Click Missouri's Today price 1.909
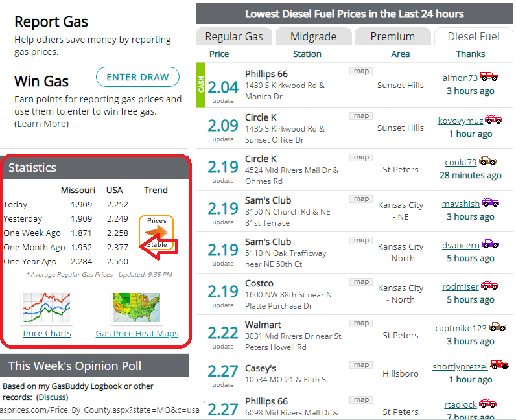 [x=81, y=204]
